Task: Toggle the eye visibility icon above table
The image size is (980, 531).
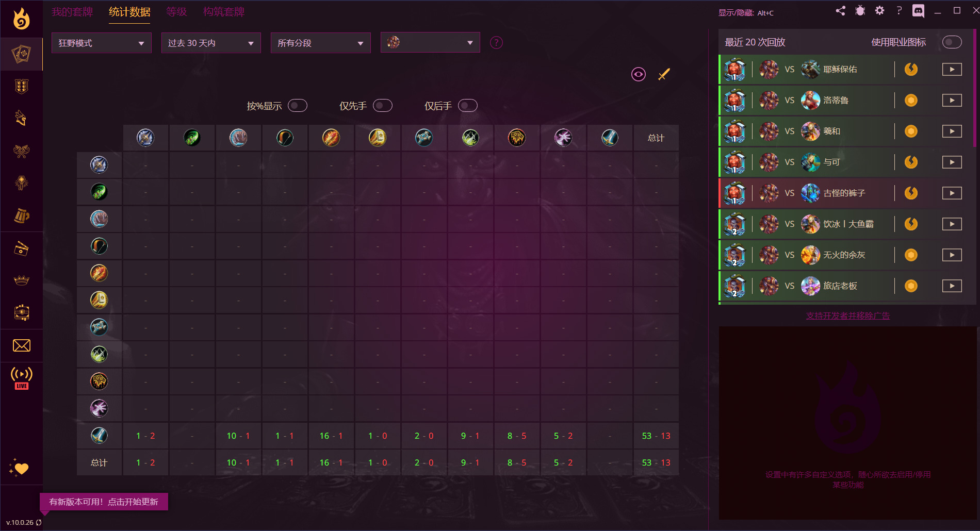Action: point(639,74)
